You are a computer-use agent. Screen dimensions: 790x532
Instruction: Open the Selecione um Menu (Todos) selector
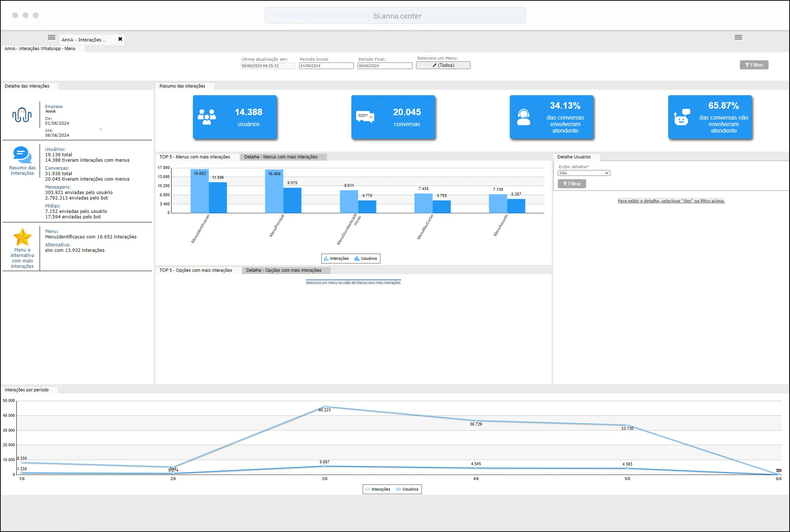click(x=443, y=65)
